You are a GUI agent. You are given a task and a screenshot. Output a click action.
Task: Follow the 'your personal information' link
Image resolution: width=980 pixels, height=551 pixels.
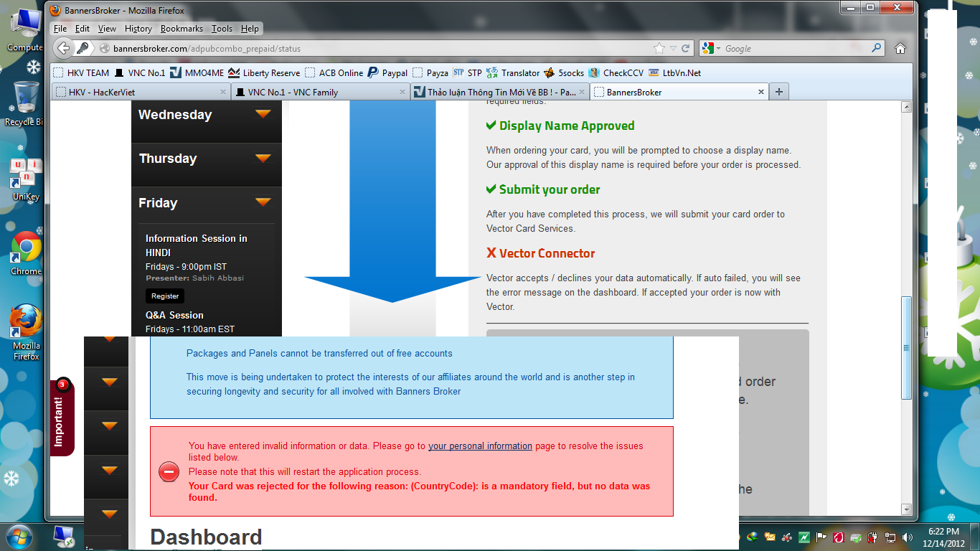click(480, 446)
